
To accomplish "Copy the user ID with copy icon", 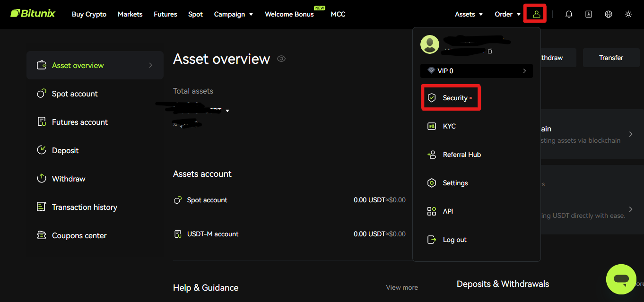I will tap(490, 51).
